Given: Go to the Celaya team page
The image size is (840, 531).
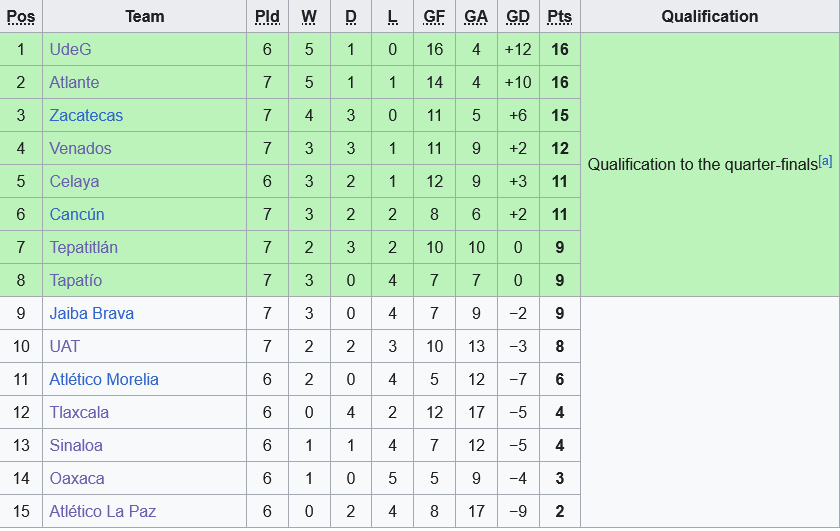Looking at the screenshot, I should tap(74, 181).
